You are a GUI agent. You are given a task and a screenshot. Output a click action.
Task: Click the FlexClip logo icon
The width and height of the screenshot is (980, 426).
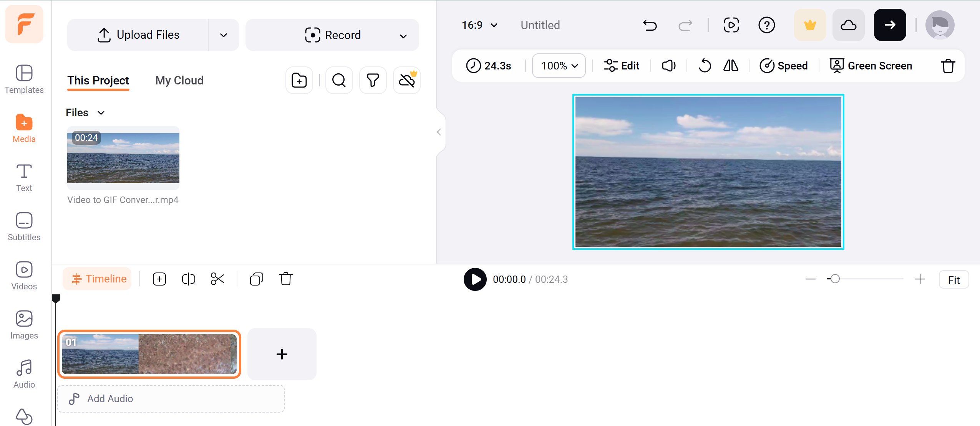pyautogui.click(x=24, y=24)
